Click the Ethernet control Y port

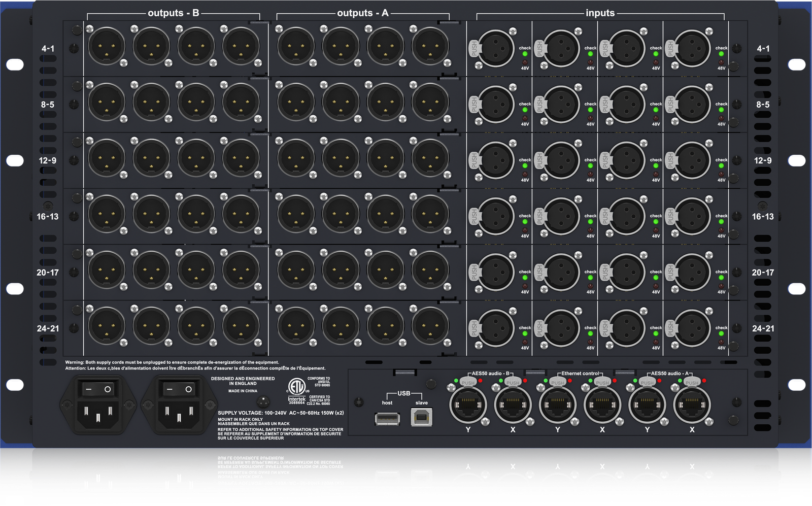pos(557,404)
